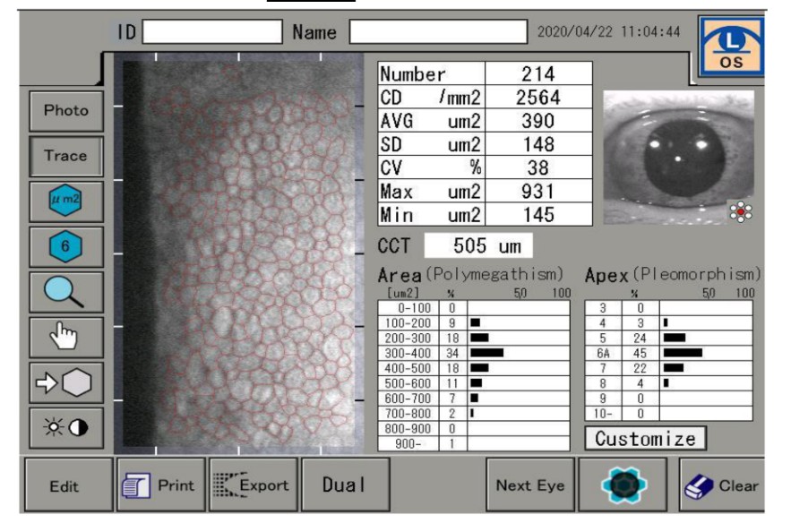Click the 6A apex histogram row
The image size is (791, 532).
coord(668,353)
